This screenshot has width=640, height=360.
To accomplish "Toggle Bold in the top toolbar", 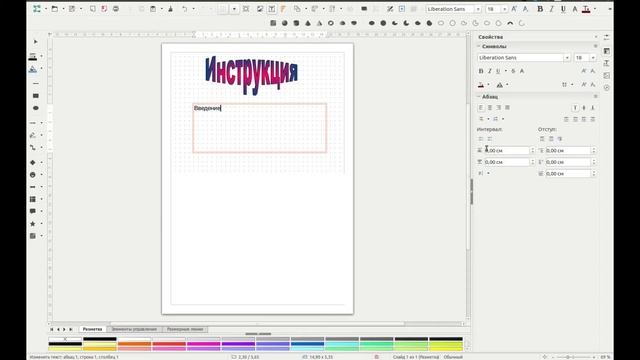I will (540, 9).
